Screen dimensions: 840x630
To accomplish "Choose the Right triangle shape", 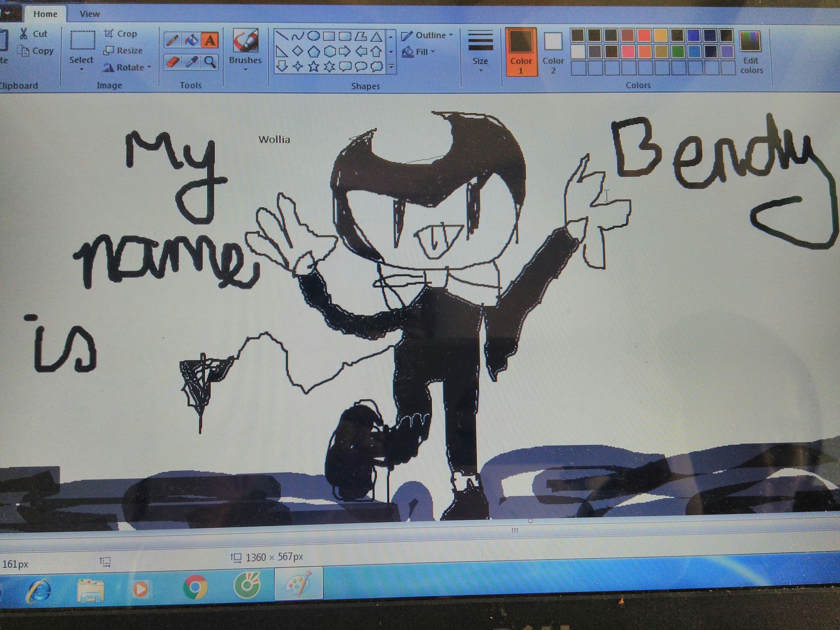I will point(282,52).
